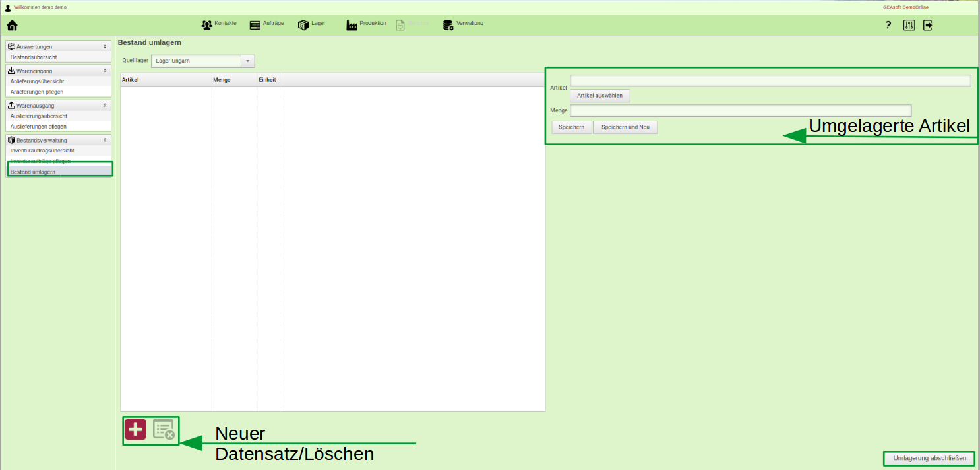Collapse the Auswertungen panel
This screenshot has height=470, width=980.
pos(105,47)
